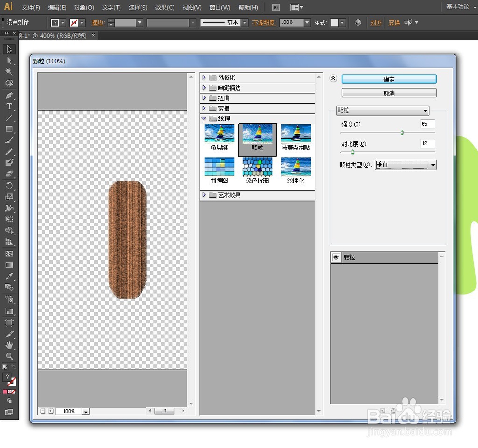478x448 pixels.
Task: Select the Gradient tool
Action: pyautogui.click(x=9, y=265)
